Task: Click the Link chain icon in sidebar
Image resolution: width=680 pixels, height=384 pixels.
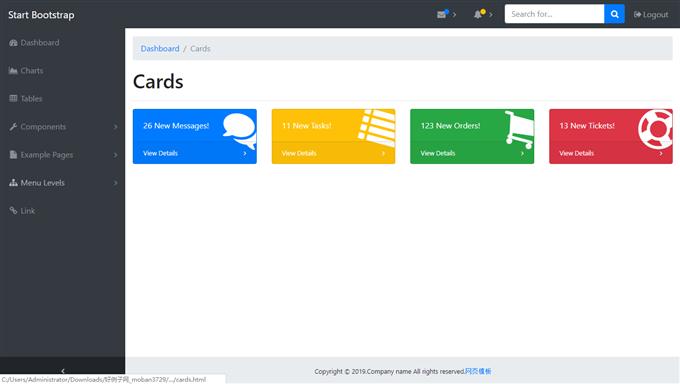Action: point(13,211)
